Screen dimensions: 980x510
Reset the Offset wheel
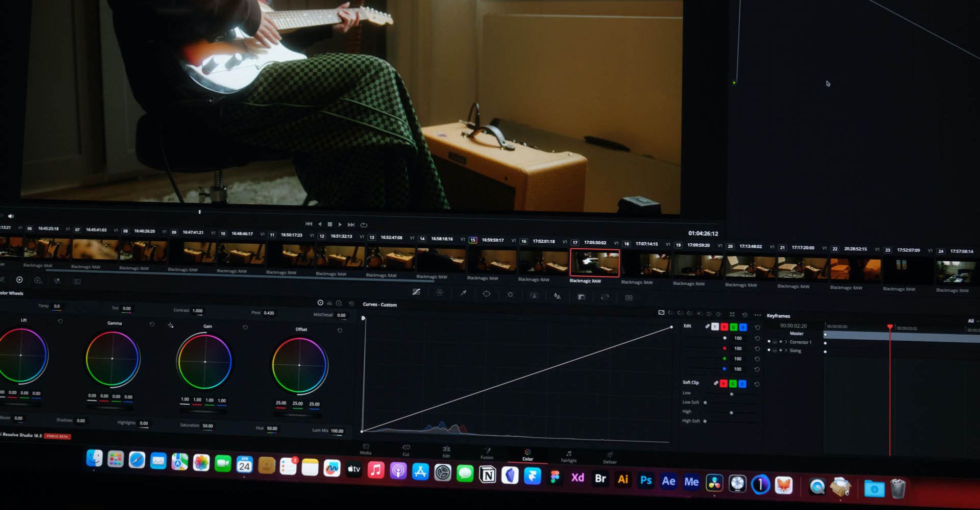[340, 330]
